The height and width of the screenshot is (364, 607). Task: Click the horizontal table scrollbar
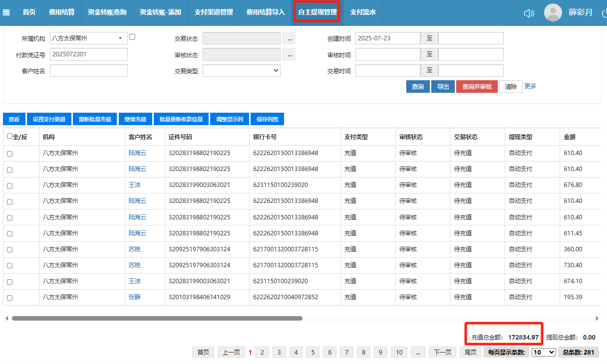(x=157, y=318)
